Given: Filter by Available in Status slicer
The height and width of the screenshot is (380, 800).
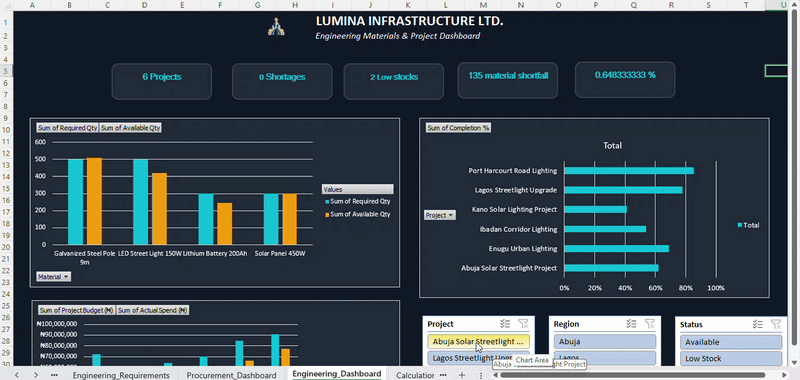Looking at the screenshot, I should (731, 342).
